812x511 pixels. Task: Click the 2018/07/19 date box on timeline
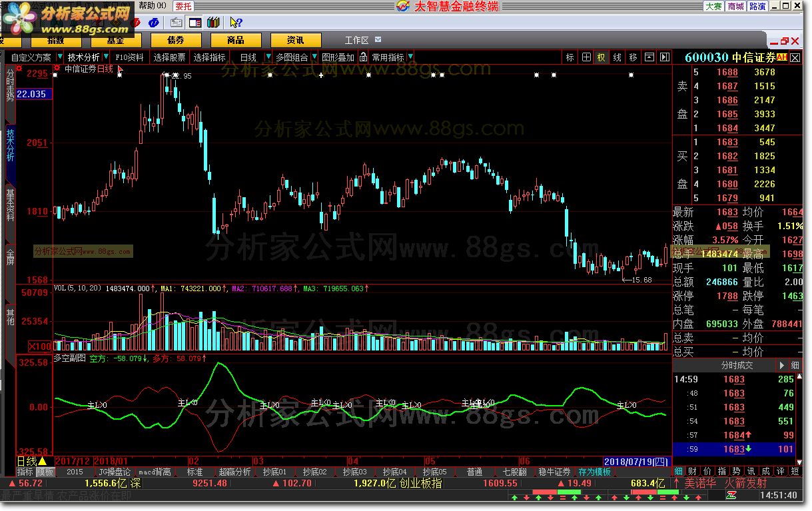coord(636,461)
